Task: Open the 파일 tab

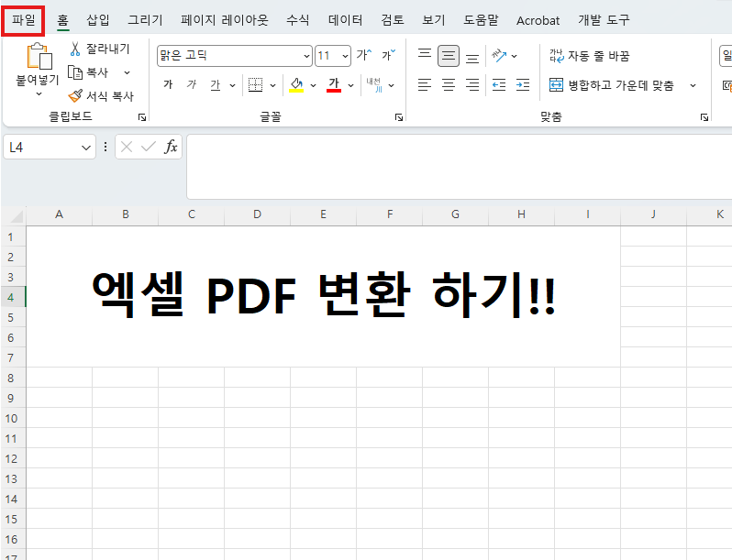Action: [23, 20]
